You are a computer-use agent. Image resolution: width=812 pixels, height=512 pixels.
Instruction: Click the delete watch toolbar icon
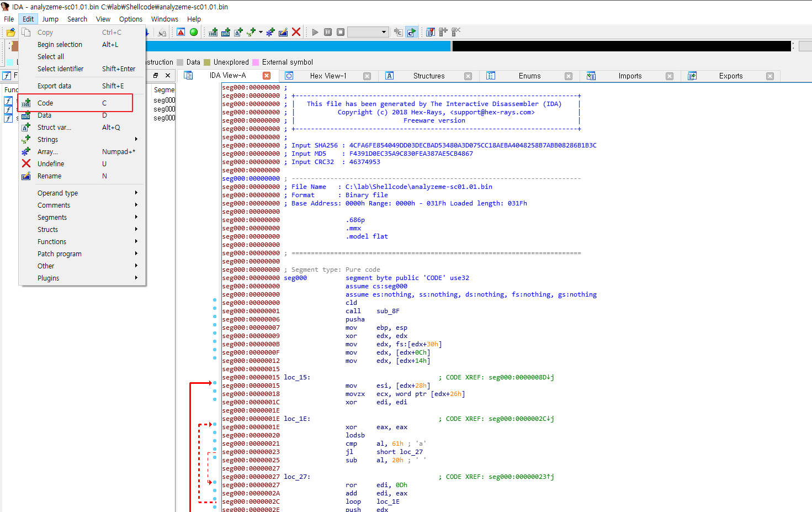pos(456,32)
